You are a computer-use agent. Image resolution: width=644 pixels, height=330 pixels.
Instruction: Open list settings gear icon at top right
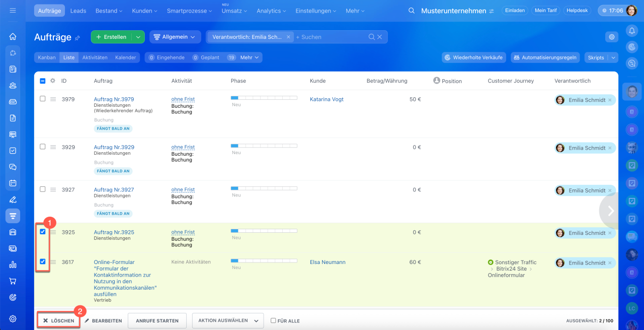pos(611,37)
